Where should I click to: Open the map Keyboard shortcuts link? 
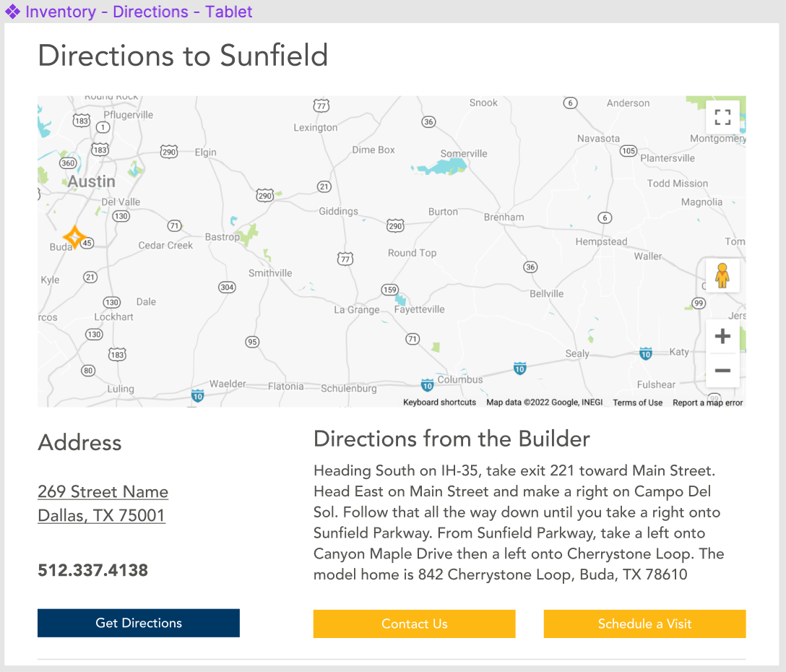(x=439, y=402)
